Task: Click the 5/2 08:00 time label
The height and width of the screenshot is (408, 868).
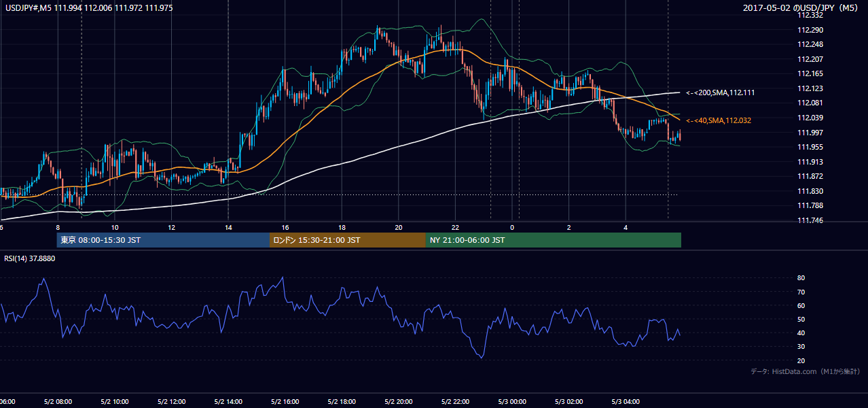Action: coord(58,402)
